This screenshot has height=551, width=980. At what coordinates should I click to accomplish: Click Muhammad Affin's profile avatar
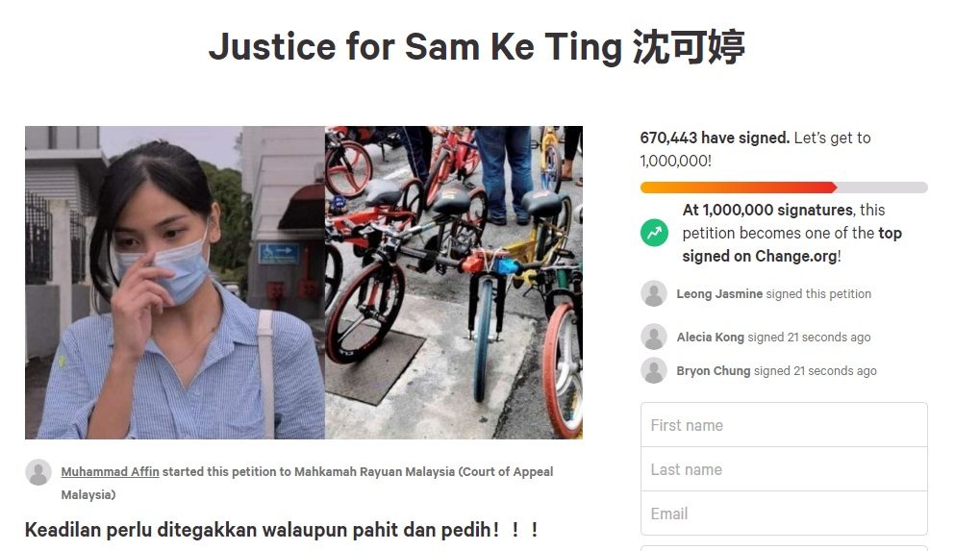point(38,472)
